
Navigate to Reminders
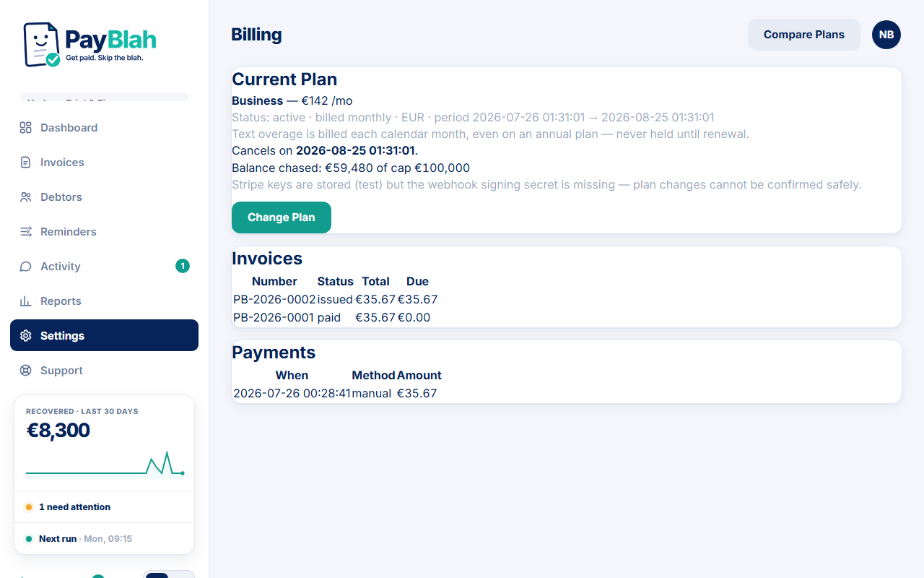(104, 232)
